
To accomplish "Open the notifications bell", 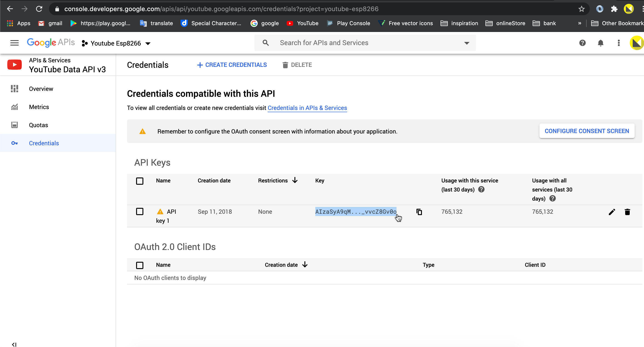I will point(600,43).
